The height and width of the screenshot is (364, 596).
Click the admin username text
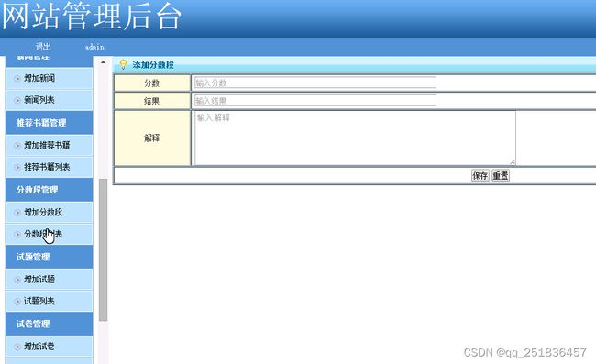(94, 47)
